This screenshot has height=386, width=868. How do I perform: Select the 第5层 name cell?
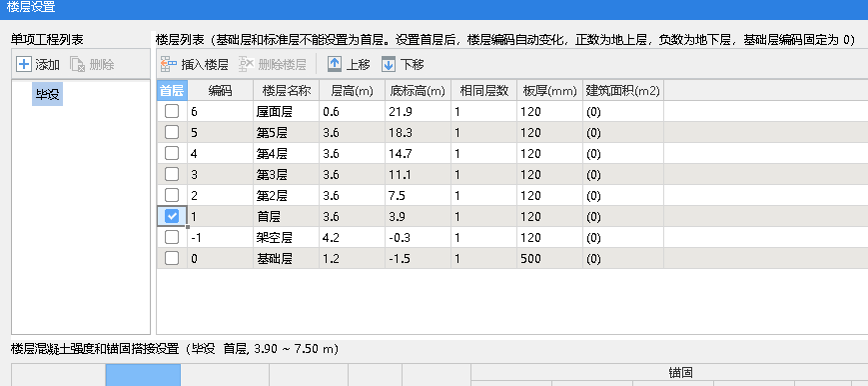click(x=287, y=133)
